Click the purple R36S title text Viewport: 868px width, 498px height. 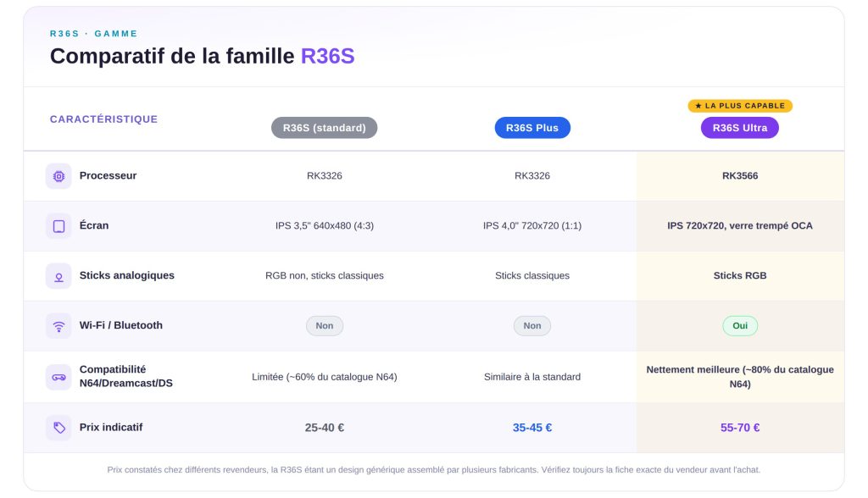tap(328, 56)
